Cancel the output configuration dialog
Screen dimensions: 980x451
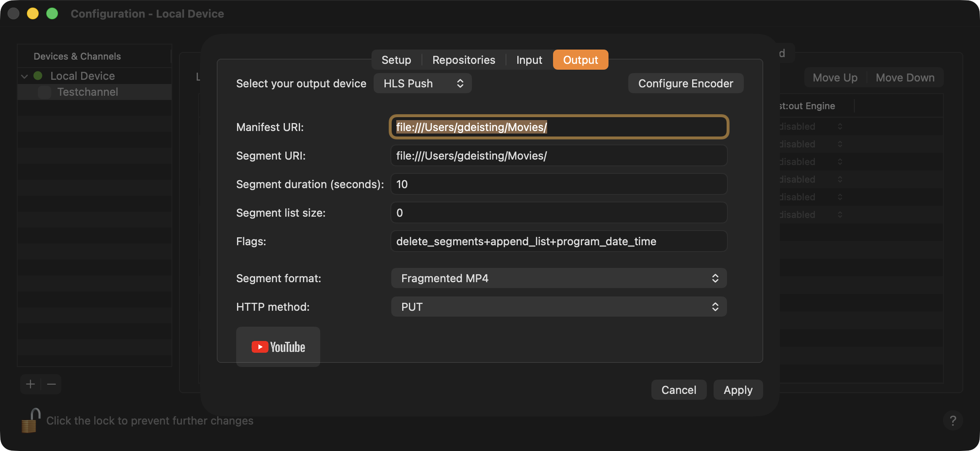click(x=679, y=390)
